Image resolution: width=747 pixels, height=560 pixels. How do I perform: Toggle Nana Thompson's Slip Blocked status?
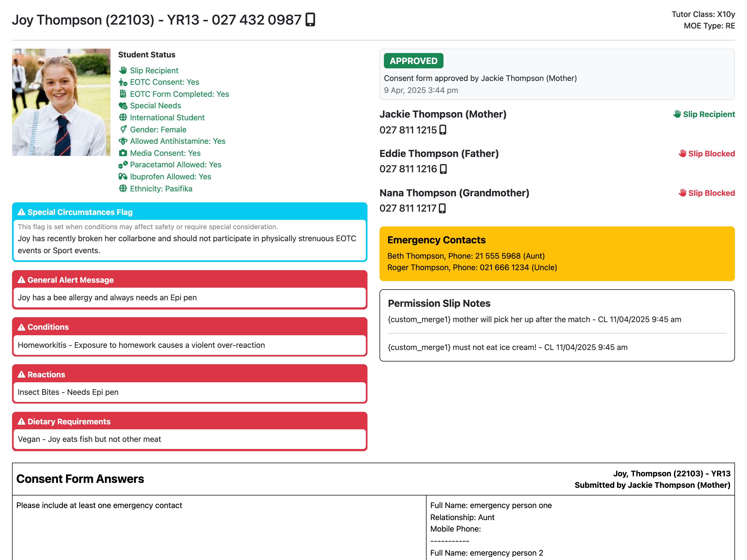click(707, 193)
